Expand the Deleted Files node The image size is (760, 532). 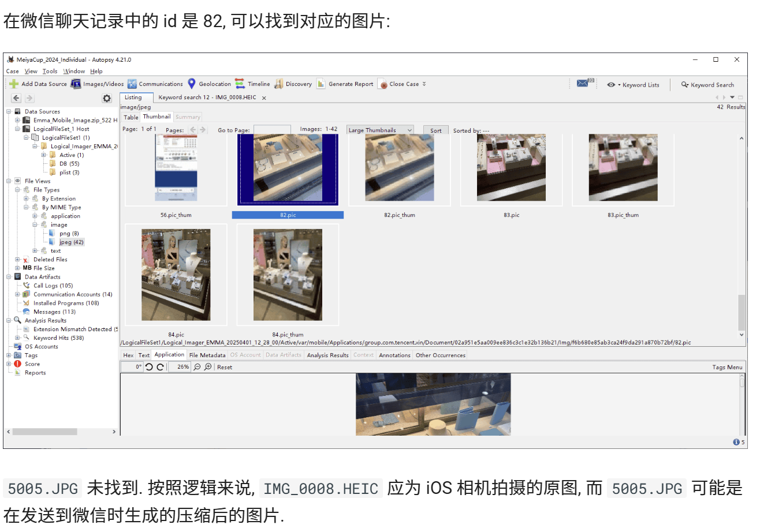18,259
